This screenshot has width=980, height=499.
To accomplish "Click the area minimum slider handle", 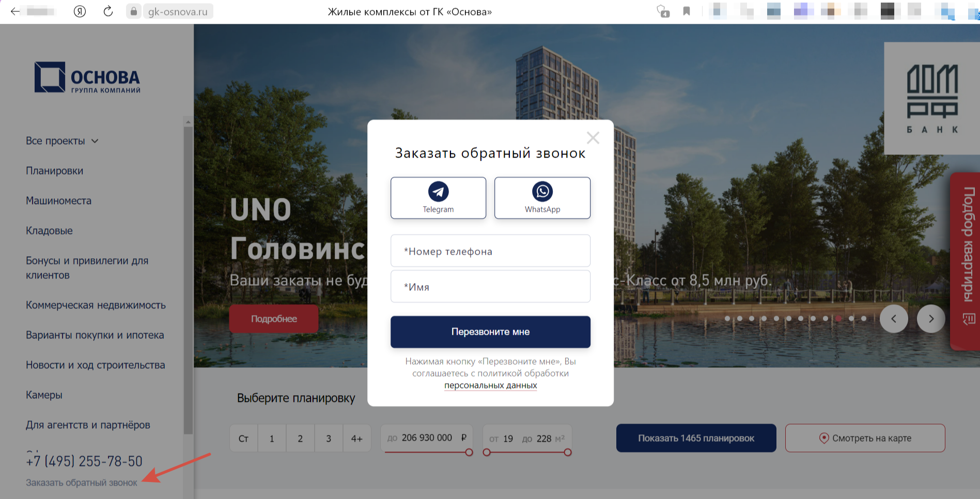I will tap(487, 453).
